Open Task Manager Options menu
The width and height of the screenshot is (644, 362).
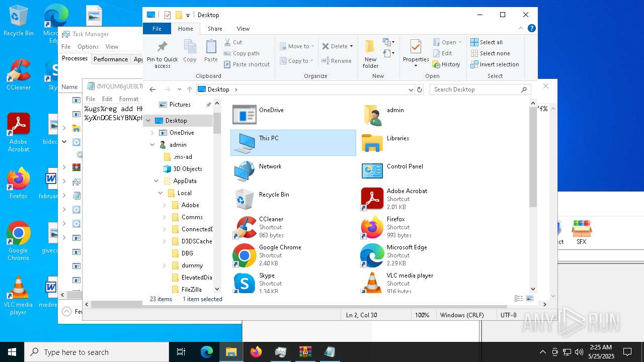click(x=88, y=47)
